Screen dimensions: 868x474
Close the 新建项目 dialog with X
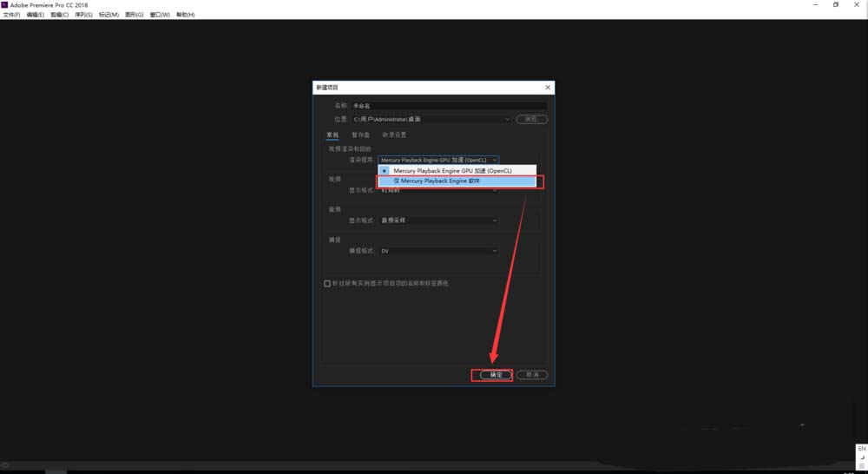point(548,88)
